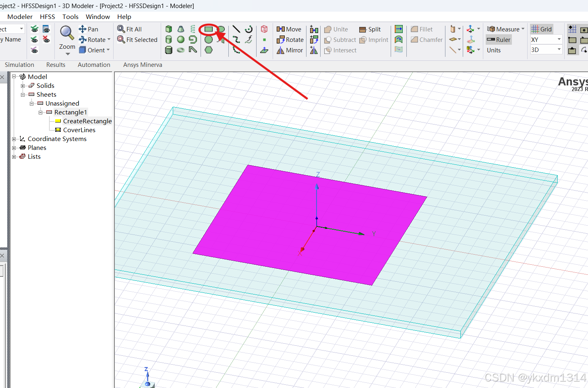Click the Split button
The height and width of the screenshot is (388, 588).
[x=370, y=29]
